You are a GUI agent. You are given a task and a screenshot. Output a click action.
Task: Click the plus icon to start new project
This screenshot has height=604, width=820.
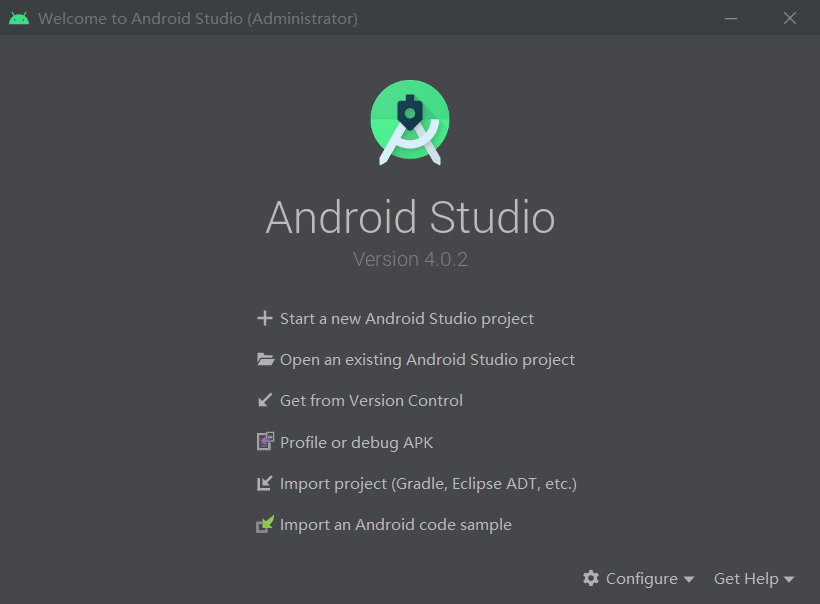pos(265,318)
